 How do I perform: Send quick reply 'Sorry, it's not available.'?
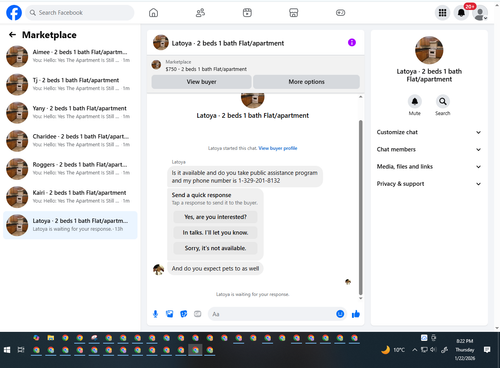tap(215, 248)
